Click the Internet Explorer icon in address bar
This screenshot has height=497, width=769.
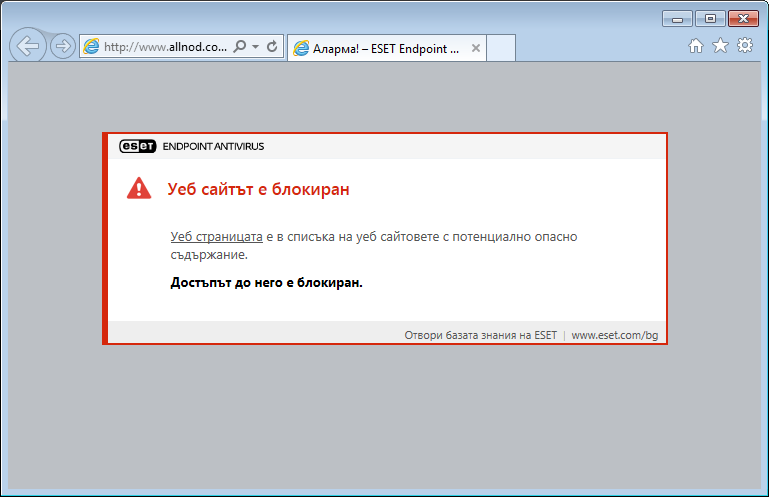coord(91,46)
